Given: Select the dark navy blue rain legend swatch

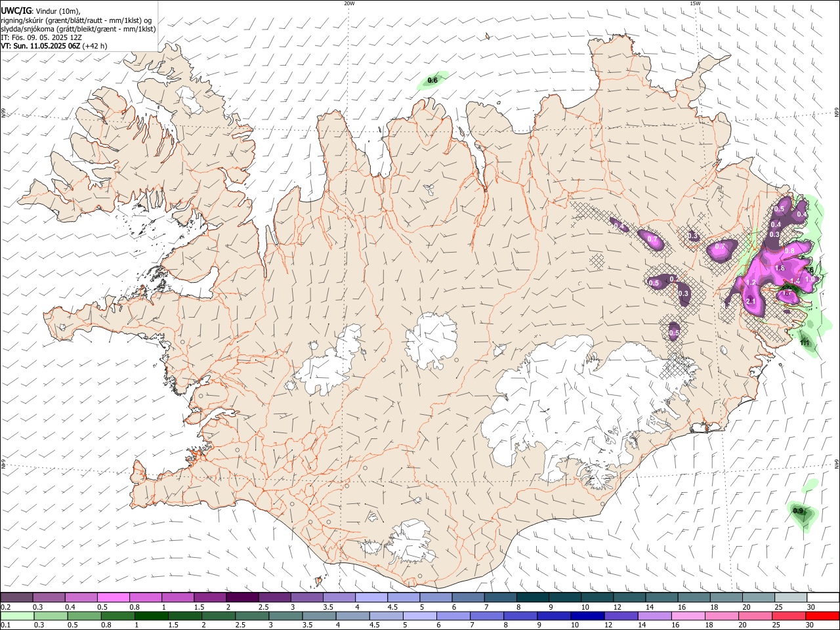Looking at the screenshot, I should click(586, 616).
